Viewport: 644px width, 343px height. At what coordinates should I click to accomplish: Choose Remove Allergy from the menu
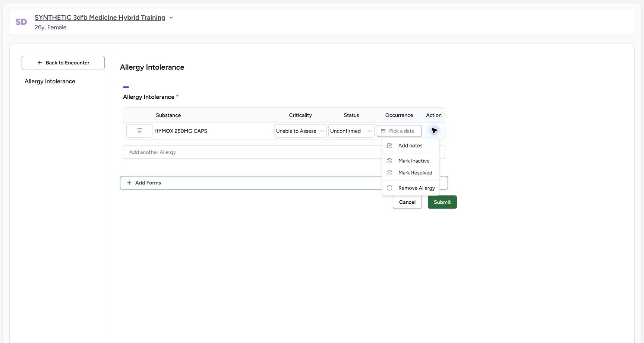pyautogui.click(x=411, y=188)
